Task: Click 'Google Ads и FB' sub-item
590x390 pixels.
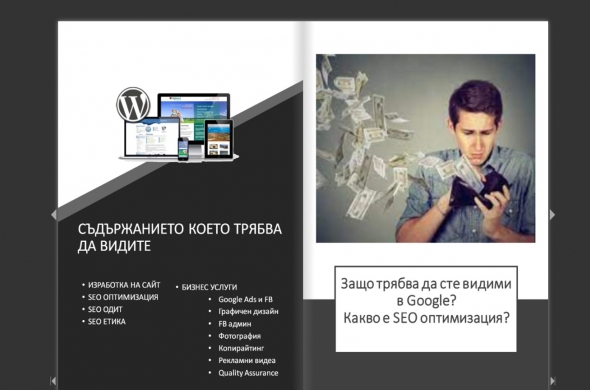Action: [245, 299]
